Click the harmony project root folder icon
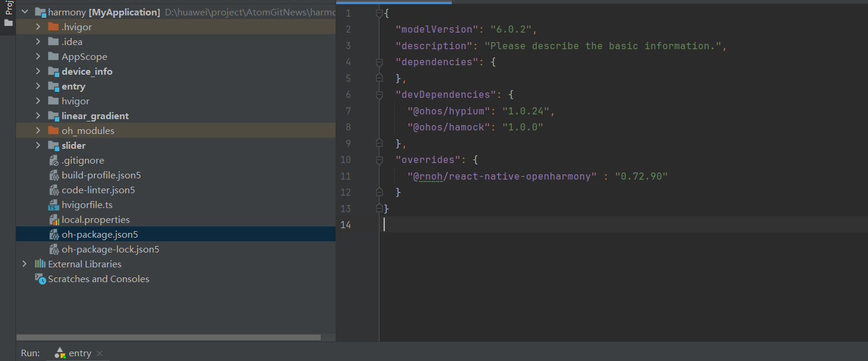Screen dimensions: 868x361 pyautogui.click(x=40, y=12)
